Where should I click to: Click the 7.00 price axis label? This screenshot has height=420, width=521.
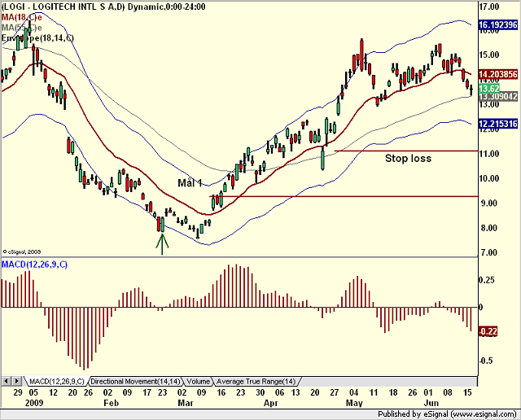point(489,252)
